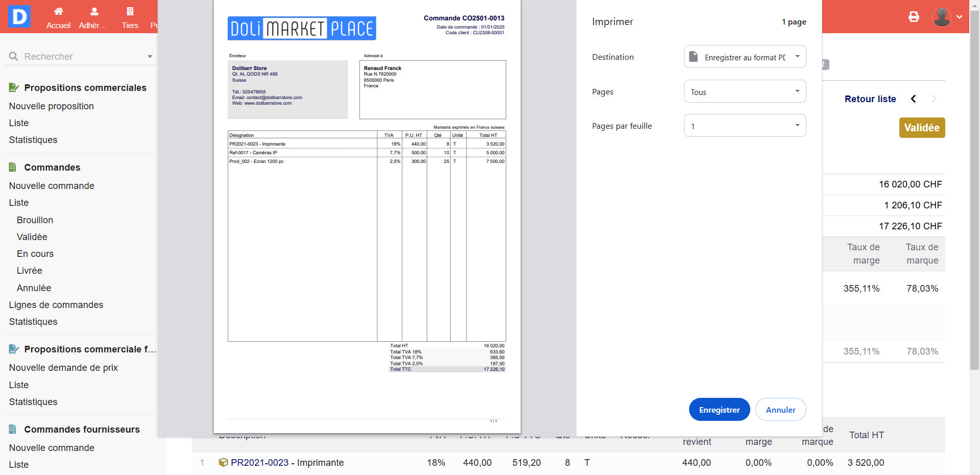Follow the Retour liste link
The width and height of the screenshot is (980, 475).
coord(870,99)
